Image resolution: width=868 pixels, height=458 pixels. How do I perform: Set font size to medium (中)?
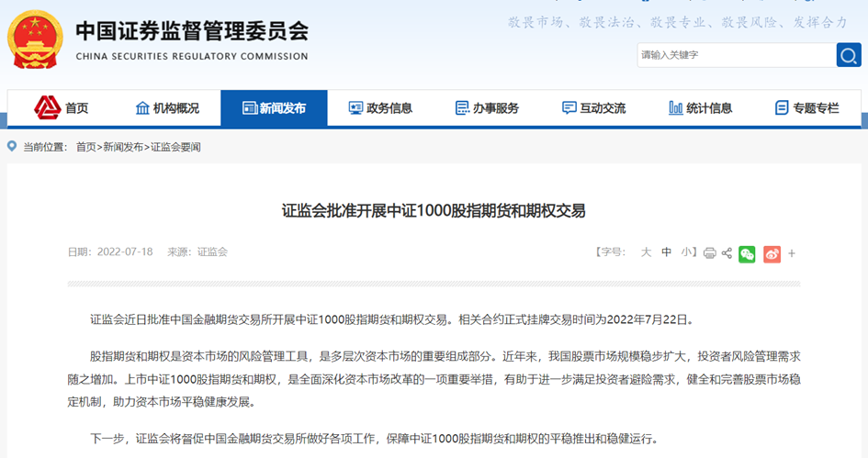[x=667, y=252]
